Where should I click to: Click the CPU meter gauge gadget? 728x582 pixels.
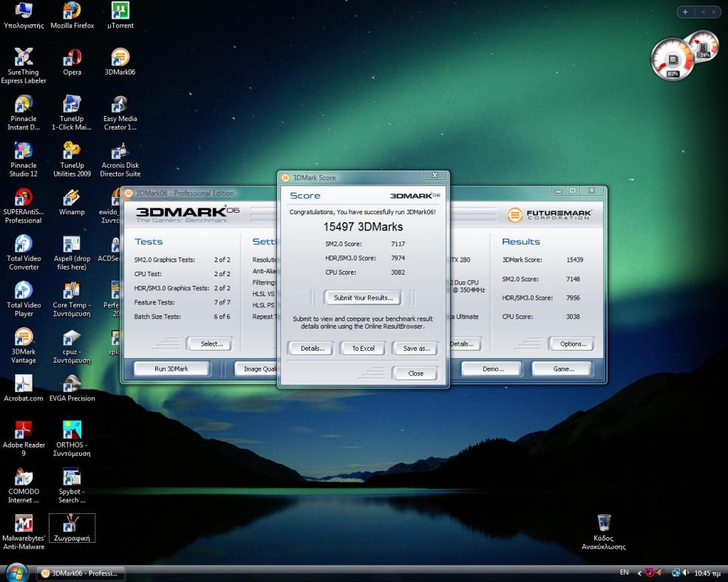coord(673,60)
